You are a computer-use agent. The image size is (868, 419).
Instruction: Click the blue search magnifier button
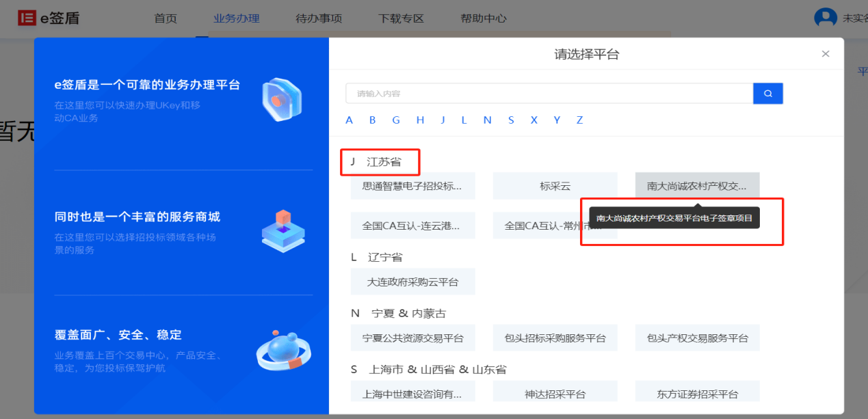point(768,94)
